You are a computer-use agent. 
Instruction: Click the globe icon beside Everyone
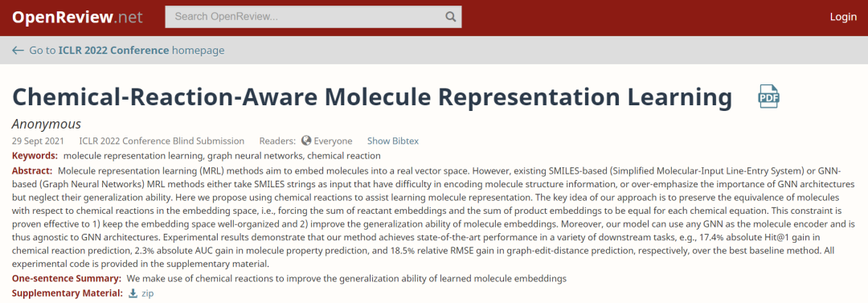tap(306, 141)
